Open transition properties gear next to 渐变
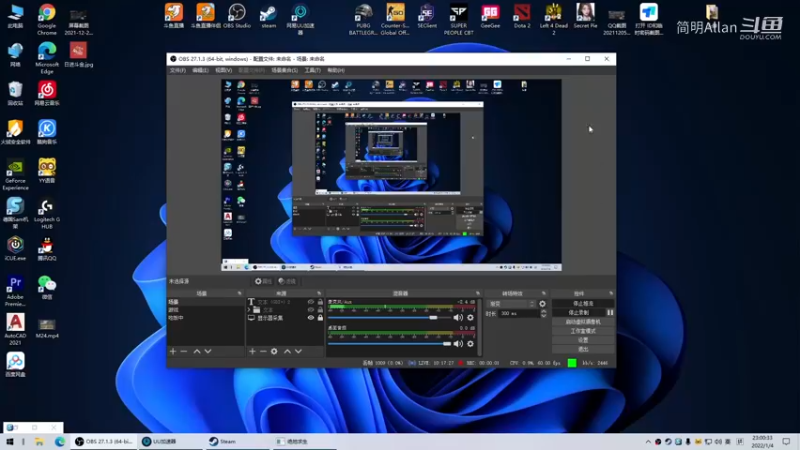 (542, 304)
